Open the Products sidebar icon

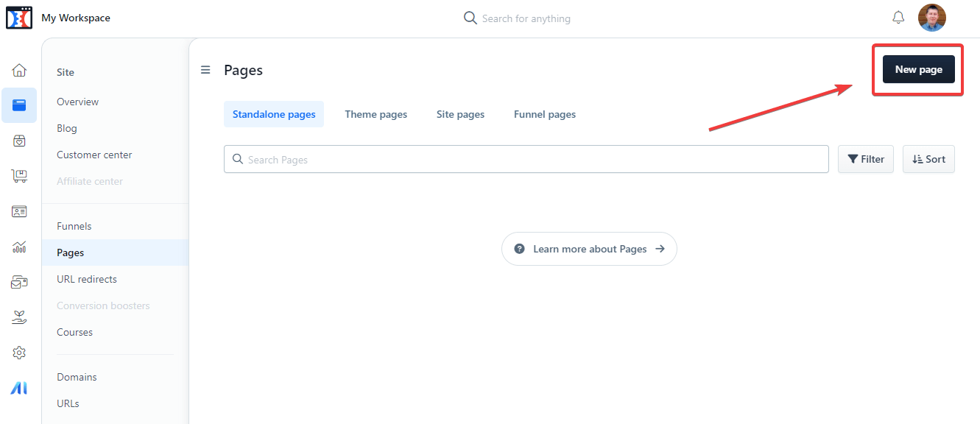point(19,140)
